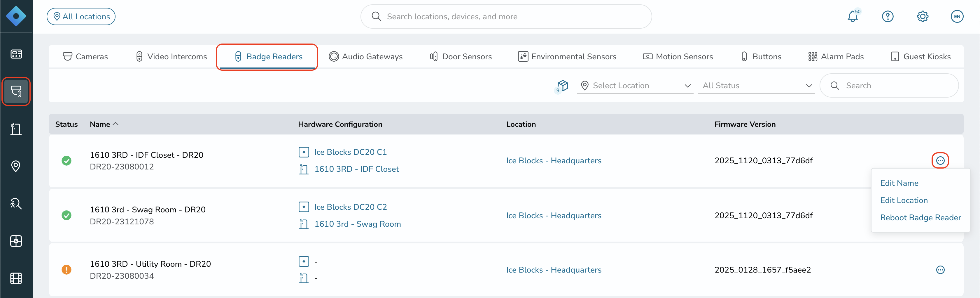Click magnifier icon in table Search field
This screenshot has width=980, height=298.
click(835, 86)
